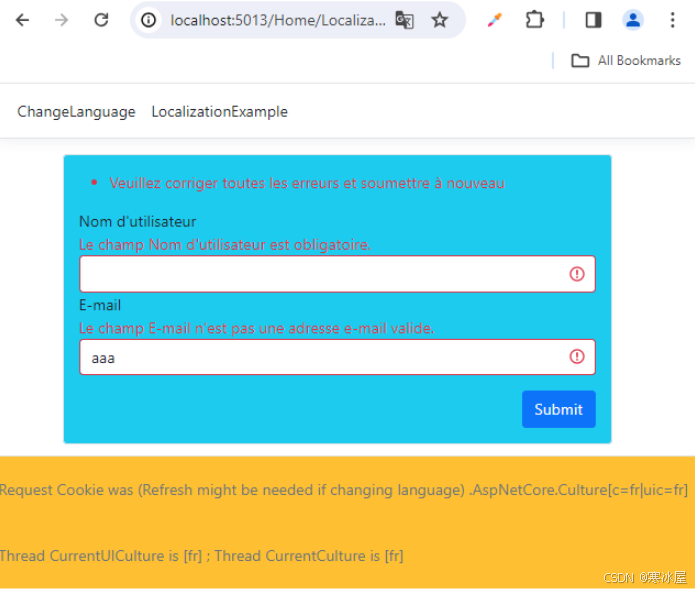Viewport: 695px width, 592px height.
Task: Open the All Bookmarks folder
Action: pos(626,61)
